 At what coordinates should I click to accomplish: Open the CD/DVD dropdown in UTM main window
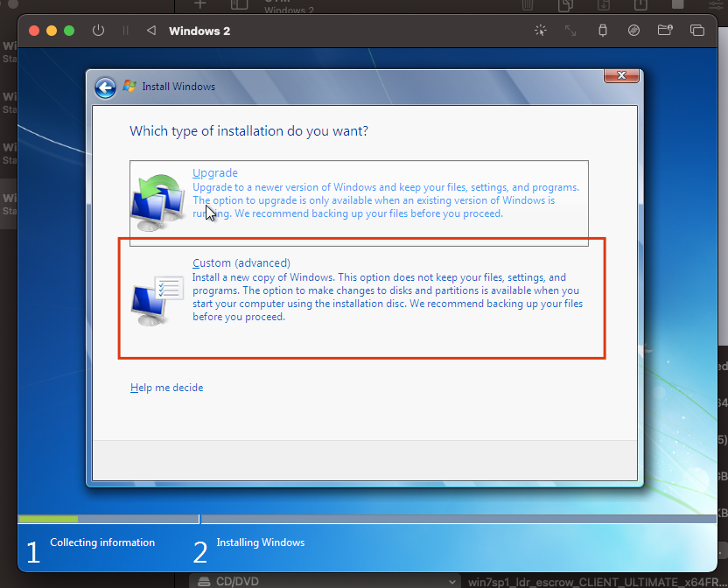325,582
